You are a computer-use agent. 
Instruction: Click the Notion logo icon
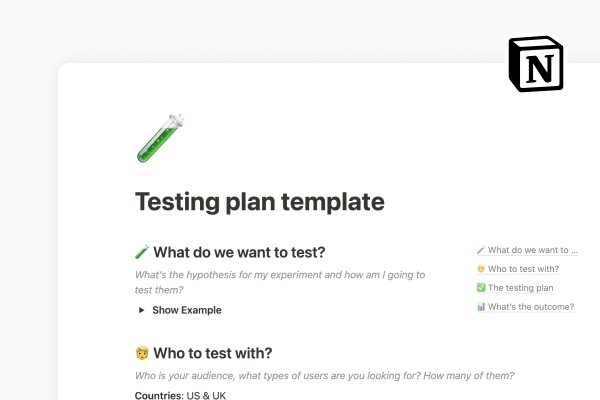[x=536, y=64]
